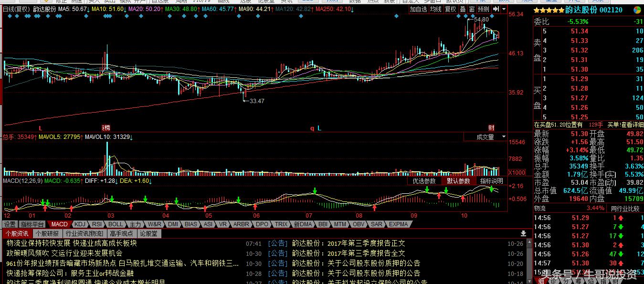Viewport: 644px width, 284px height.
Task: Click the 设置 settings button
Action: pos(10,224)
